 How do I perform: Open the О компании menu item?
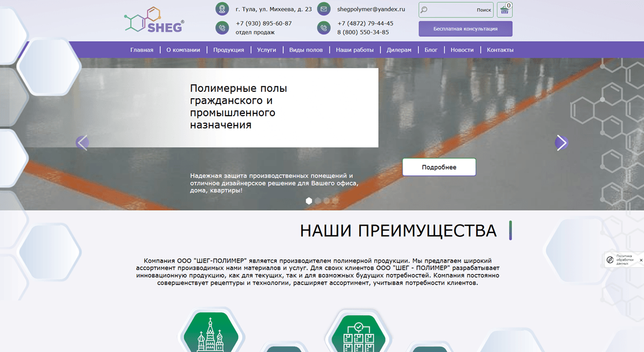point(183,50)
